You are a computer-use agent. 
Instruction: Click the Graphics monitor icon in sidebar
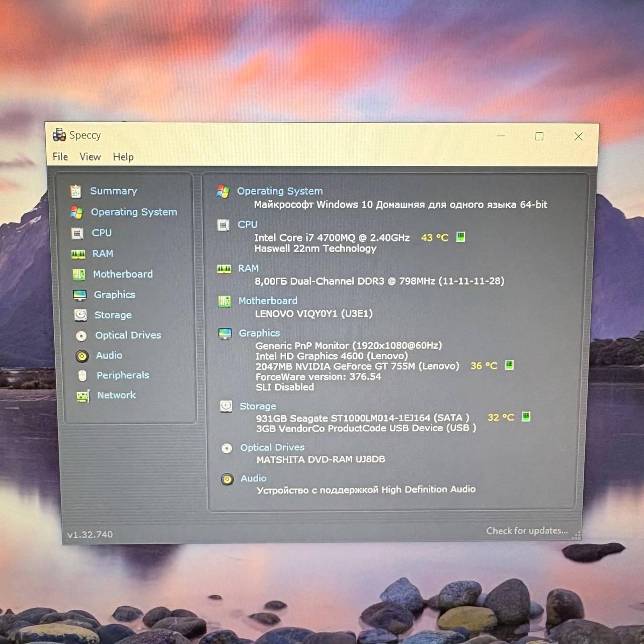pos(79,295)
